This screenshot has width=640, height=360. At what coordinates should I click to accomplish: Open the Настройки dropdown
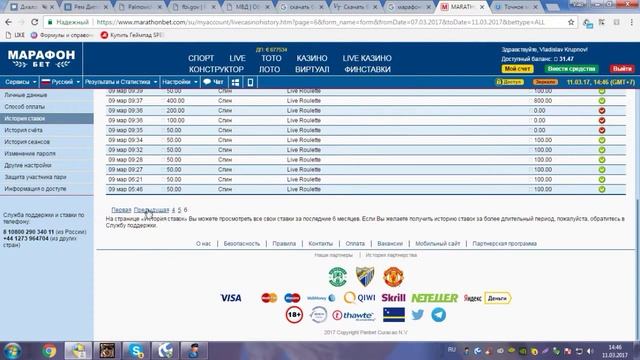180,82
